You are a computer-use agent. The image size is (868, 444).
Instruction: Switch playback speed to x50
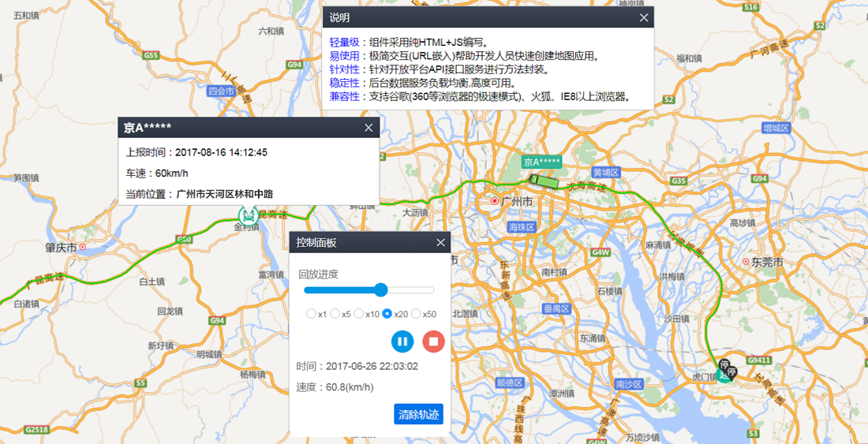click(x=416, y=314)
